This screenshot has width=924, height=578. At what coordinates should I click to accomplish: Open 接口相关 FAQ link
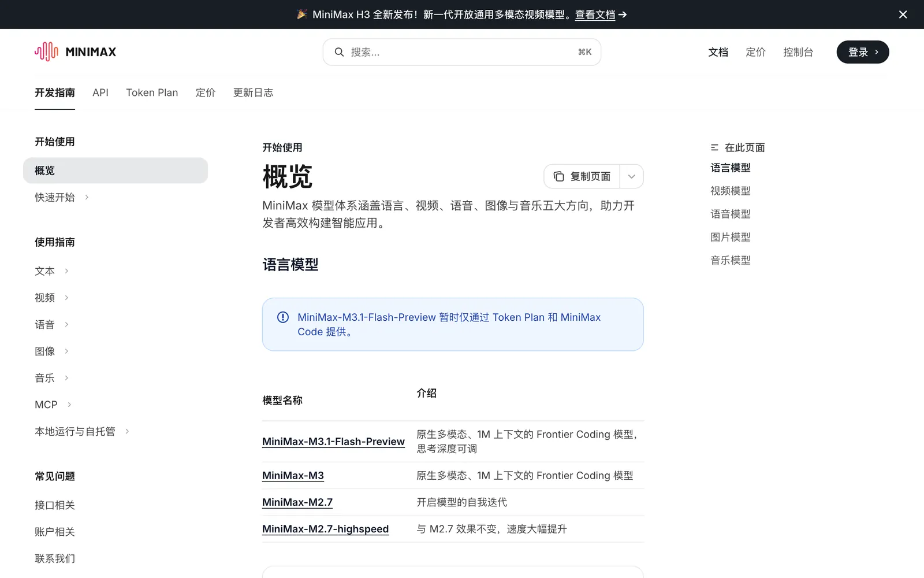[x=55, y=505]
